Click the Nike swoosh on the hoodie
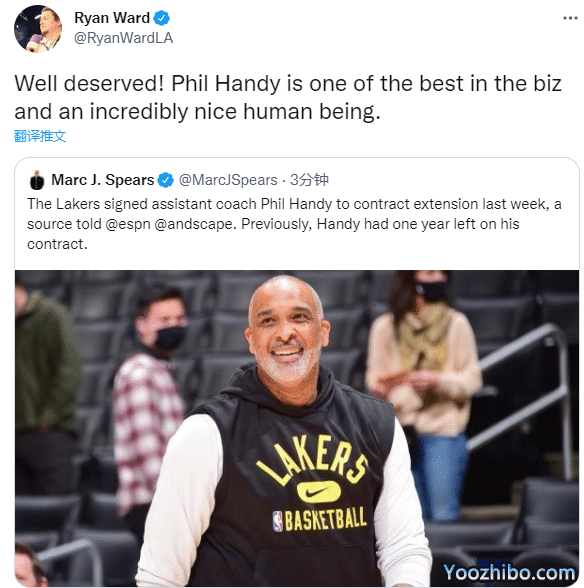584x588 pixels. (x=318, y=492)
